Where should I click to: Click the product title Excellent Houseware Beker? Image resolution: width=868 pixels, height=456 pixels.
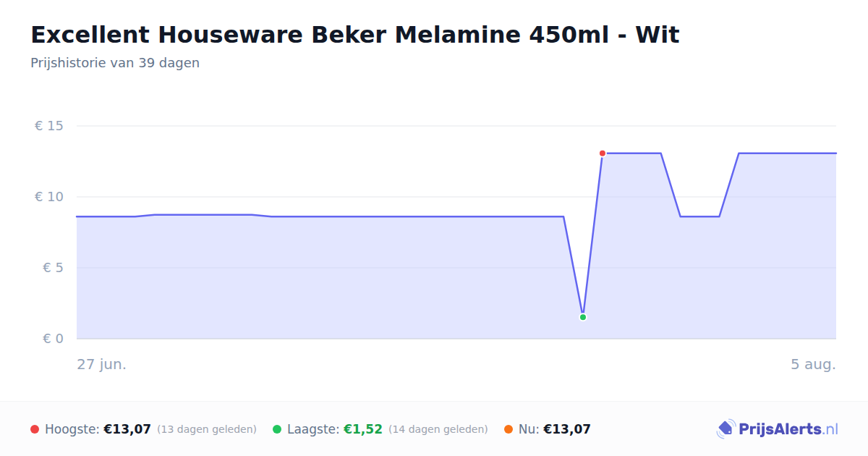[x=355, y=35]
